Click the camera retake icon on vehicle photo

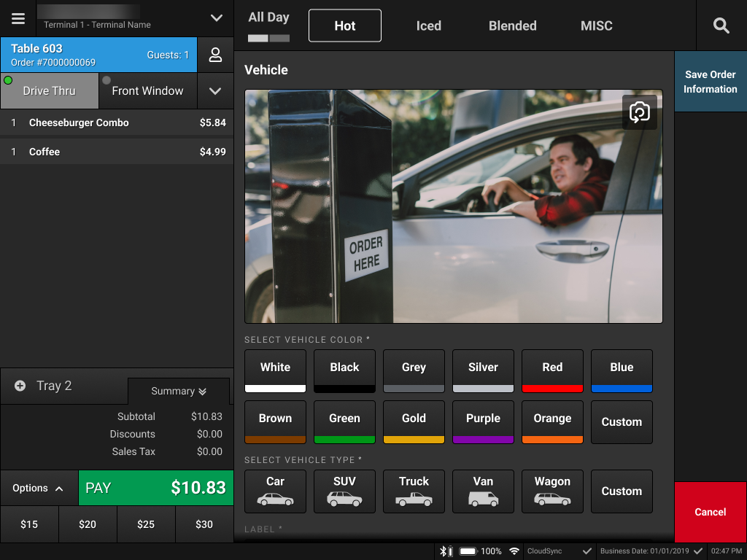[640, 113]
